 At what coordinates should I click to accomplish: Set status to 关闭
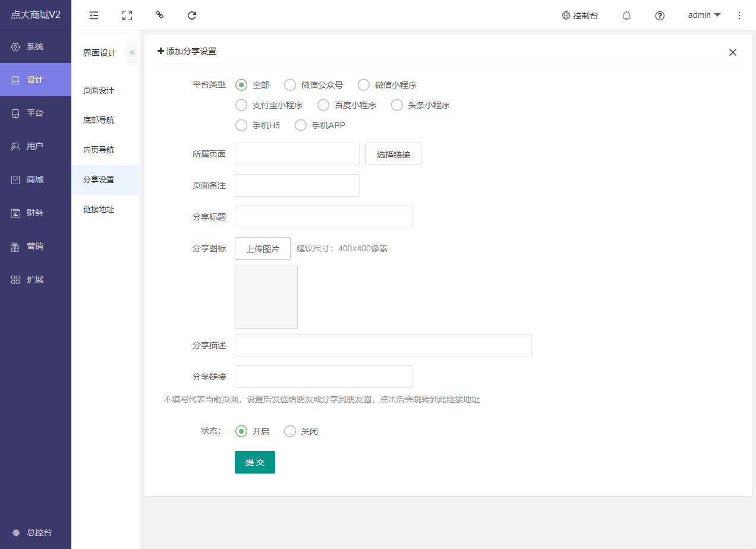290,431
